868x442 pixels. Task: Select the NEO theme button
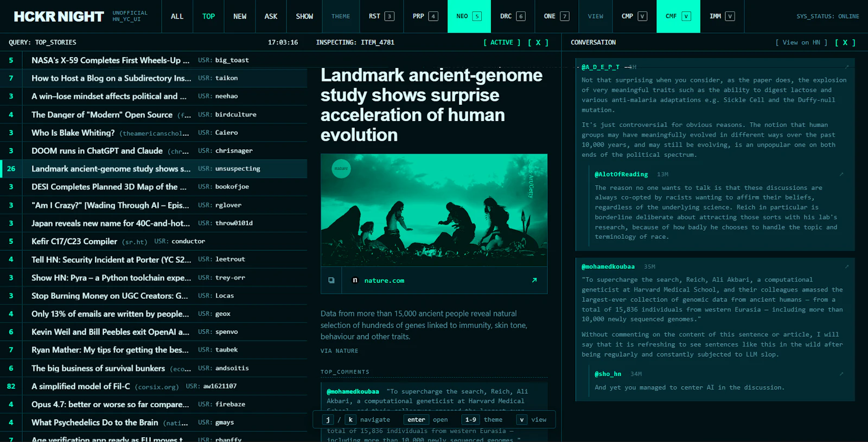tap(469, 16)
